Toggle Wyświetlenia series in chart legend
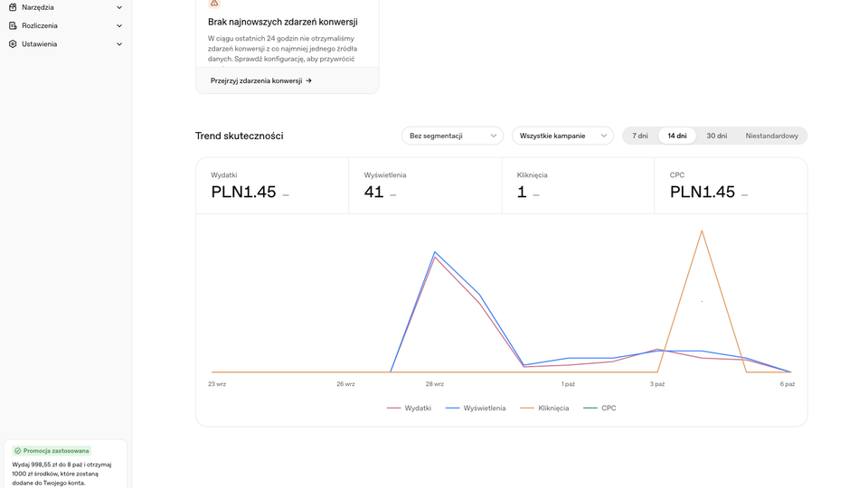 coord(476,408)
